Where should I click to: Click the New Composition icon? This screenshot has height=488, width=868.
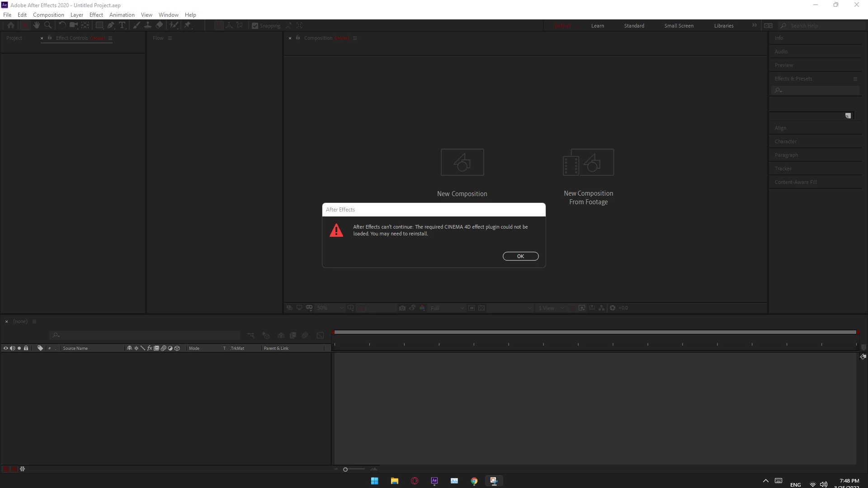(462, 162)
